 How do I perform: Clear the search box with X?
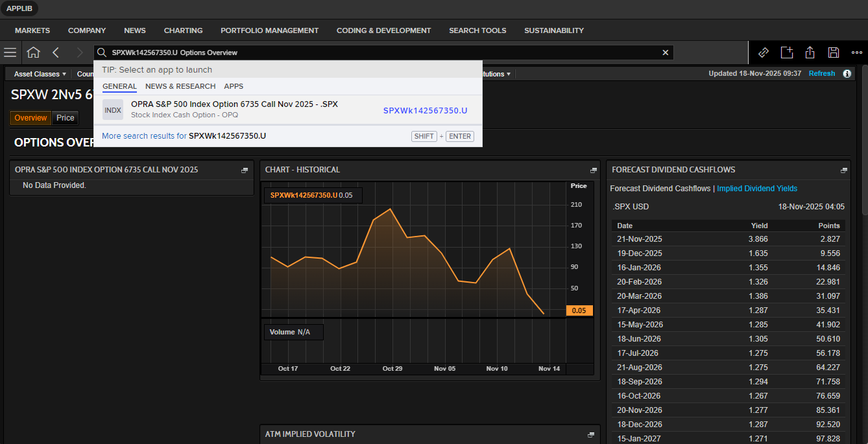click(x=665, y=53)
